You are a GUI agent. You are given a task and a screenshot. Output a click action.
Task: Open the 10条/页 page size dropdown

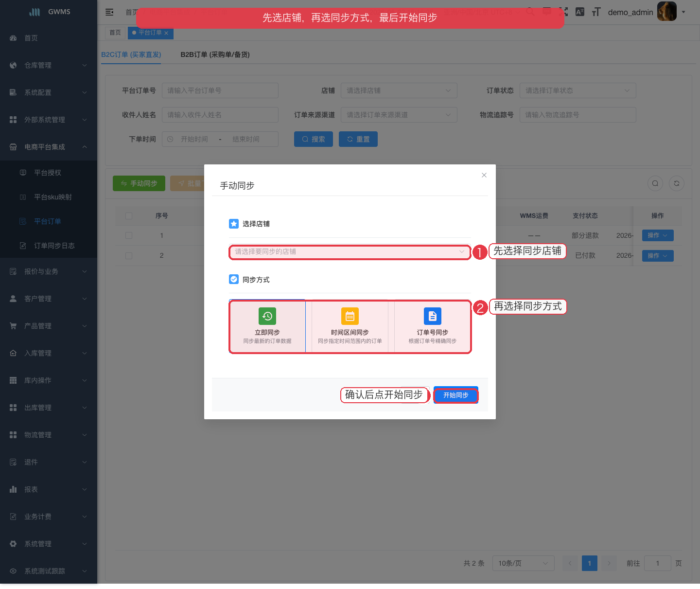pyautogui.click(x=524, y=563)
